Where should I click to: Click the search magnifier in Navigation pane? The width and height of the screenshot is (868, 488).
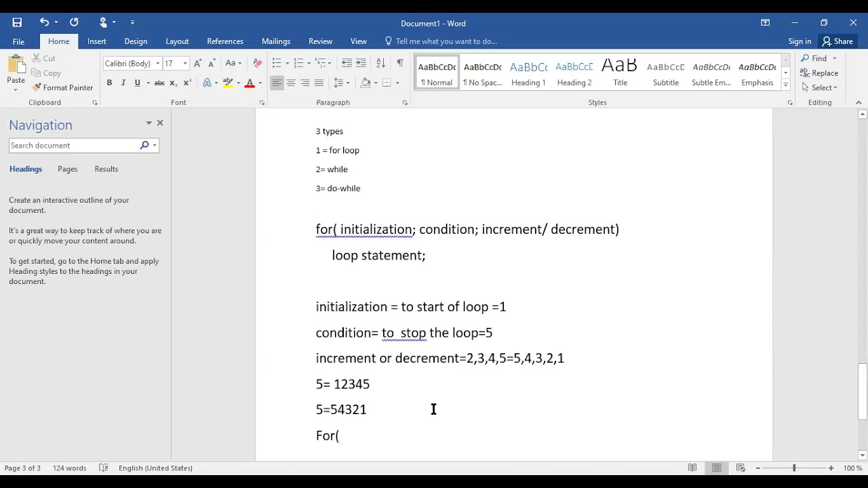(144, 145)
